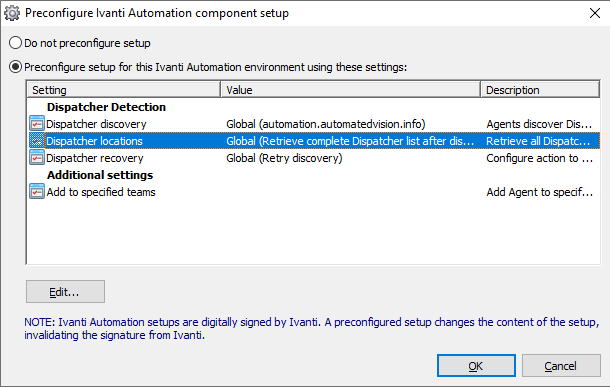The image size is (610, 387).
Task: Select 'Add to specified teams' setting text
Action: [101, 192]
